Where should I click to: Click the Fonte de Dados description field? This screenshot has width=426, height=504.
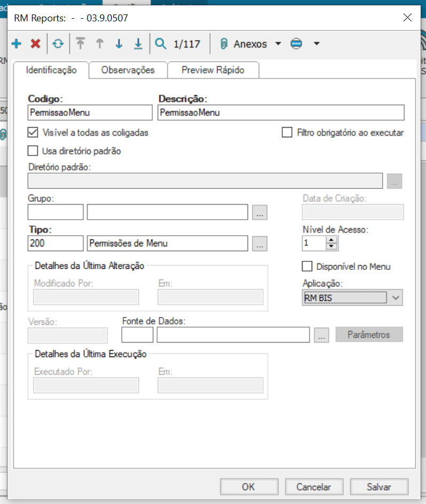click(233, 335)
